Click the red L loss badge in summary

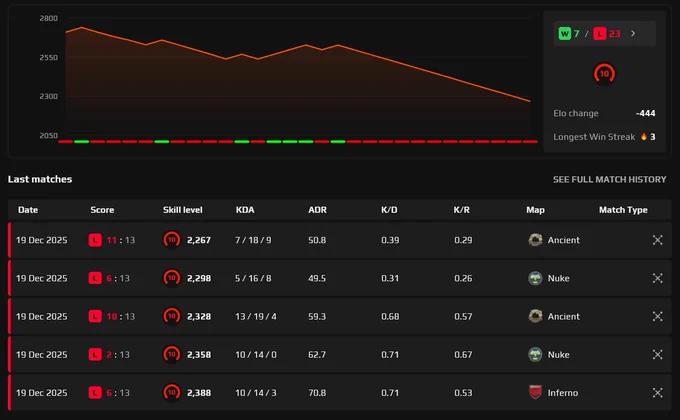point(600,33)
